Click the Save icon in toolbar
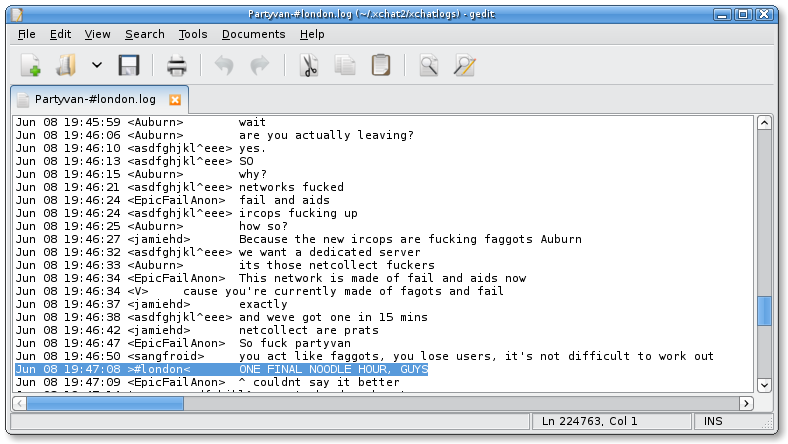 (128, 66)
